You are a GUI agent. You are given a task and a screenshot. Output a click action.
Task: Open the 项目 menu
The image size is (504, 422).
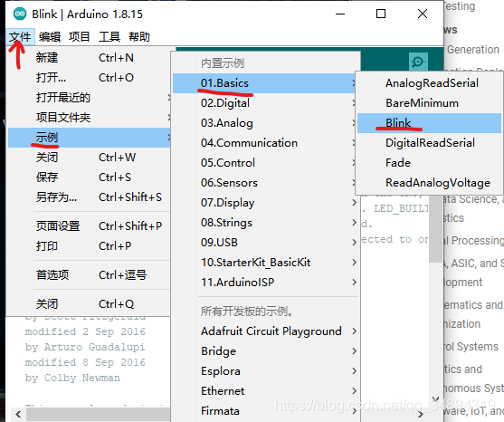tap(79, 36)
